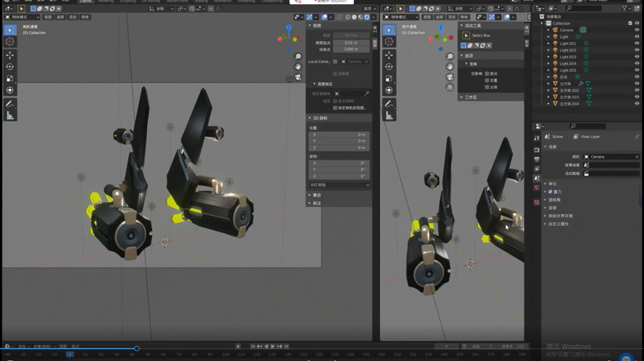Jump to the timeline start frame
The width and height of the screenshot is (644, 361).
(x=253, y=346)
